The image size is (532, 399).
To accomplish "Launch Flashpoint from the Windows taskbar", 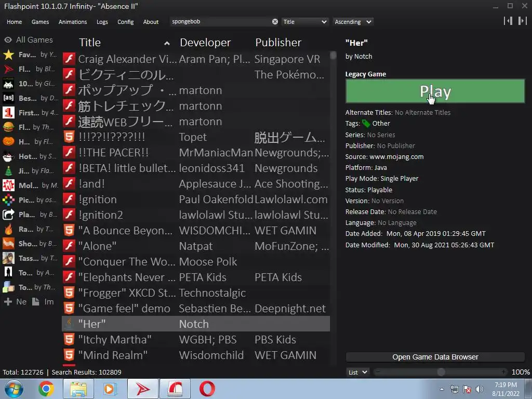I will pos(143,389).
